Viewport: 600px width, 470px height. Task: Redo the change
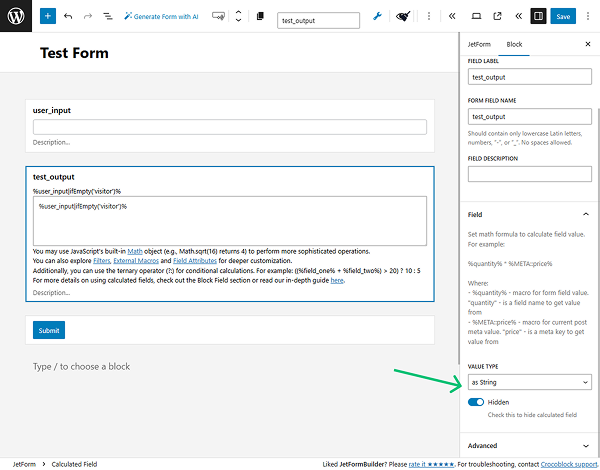pyautogui.click(x=88, y=16)
